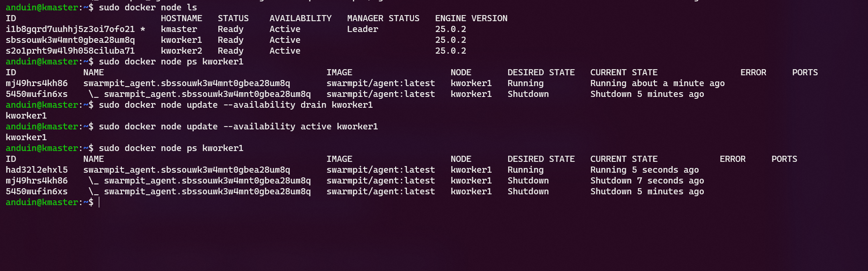This screenshot has width=868, height=271.
Task: Click the '--availability active' command line
Action: pos(238,127)
